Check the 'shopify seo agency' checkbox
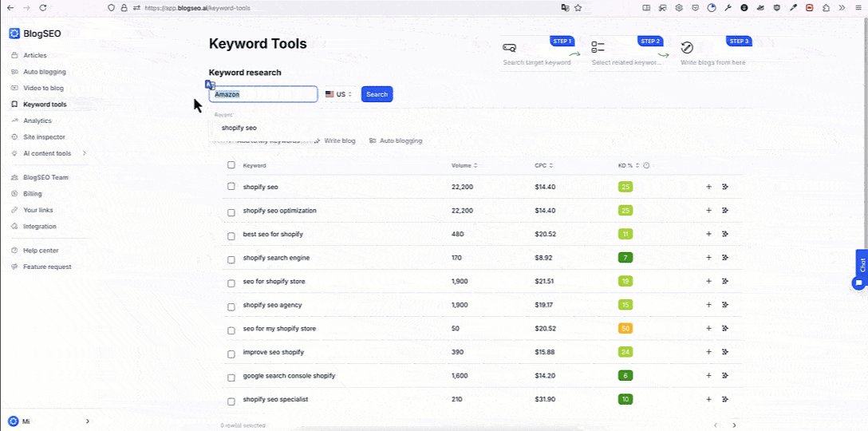 click(231, 306)
